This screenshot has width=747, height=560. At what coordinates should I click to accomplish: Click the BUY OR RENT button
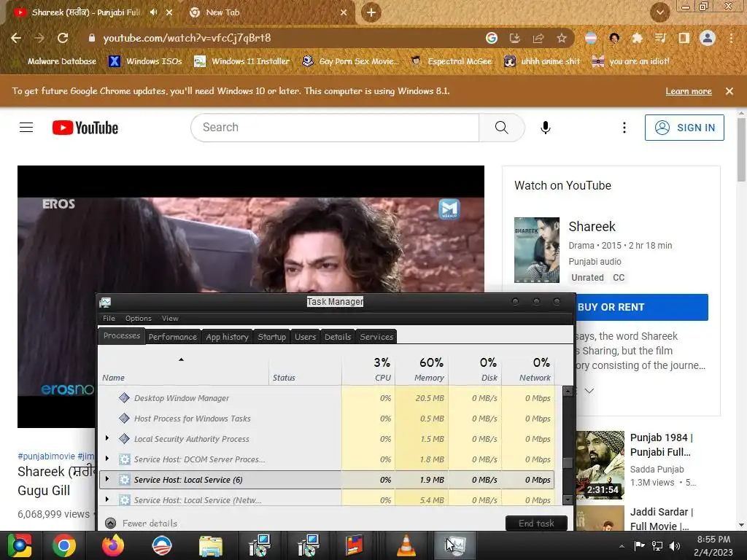click(x=642, y=307)
